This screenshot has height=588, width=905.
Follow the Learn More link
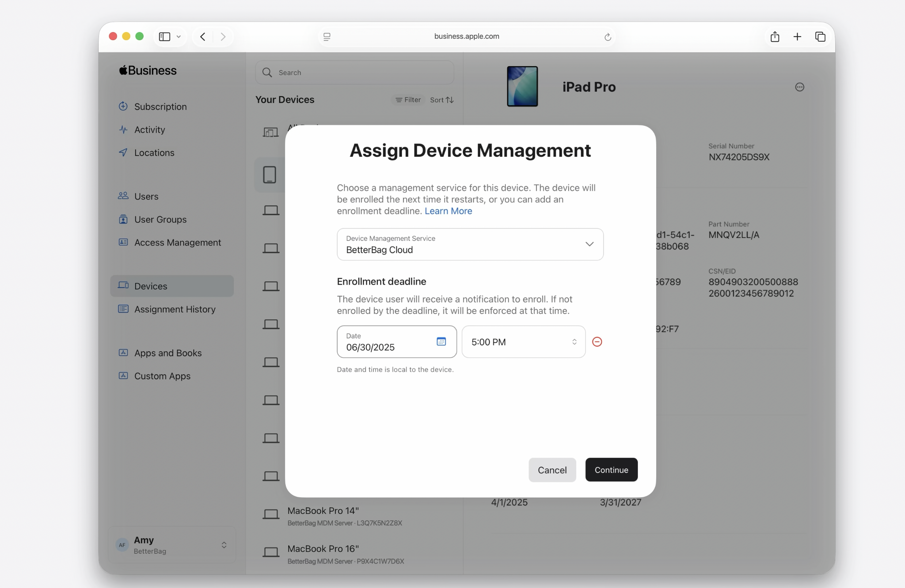(448, 211)
